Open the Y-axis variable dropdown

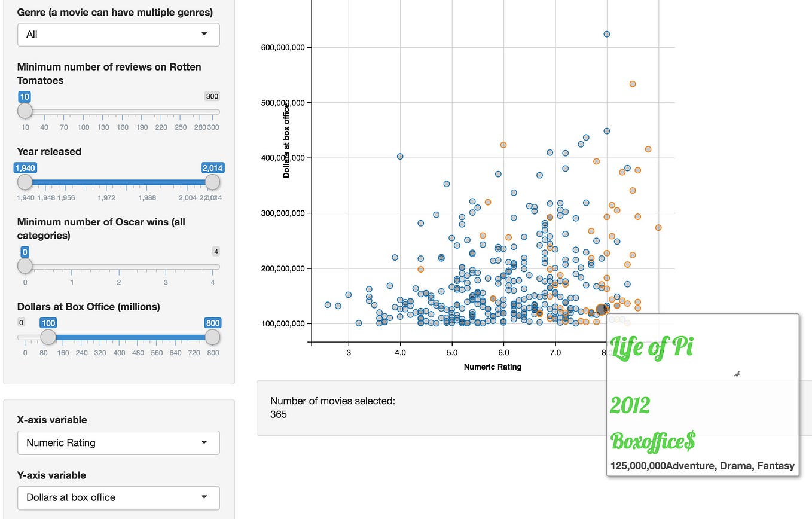(118, 497)
